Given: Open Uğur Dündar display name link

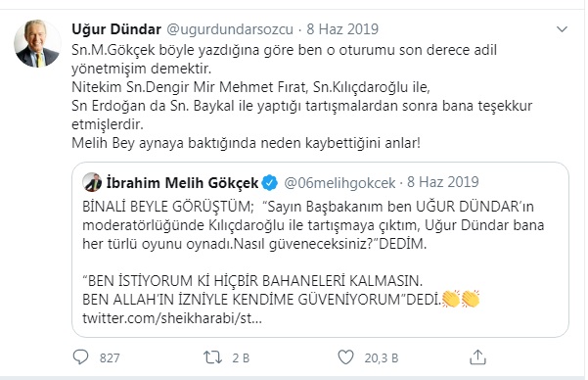Looking at the screenshot, I should coord(116,29).
